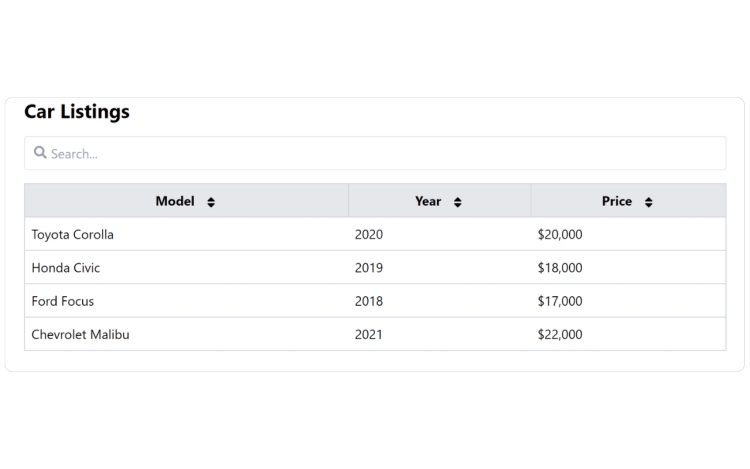
Task: Click the $20,000 price cell
Action: (x=629, y=234)
